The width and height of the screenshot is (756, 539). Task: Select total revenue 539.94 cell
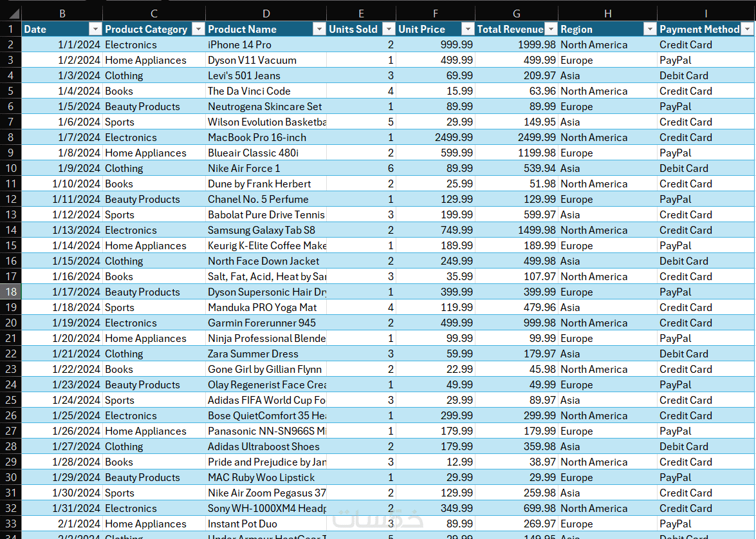coord(517,169)
